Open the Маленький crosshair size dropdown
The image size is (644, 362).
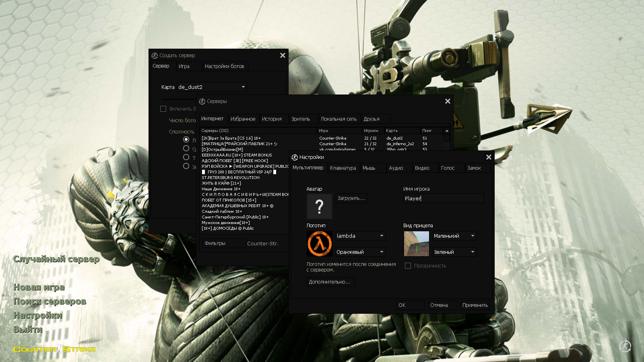click(x=454, y=236)
